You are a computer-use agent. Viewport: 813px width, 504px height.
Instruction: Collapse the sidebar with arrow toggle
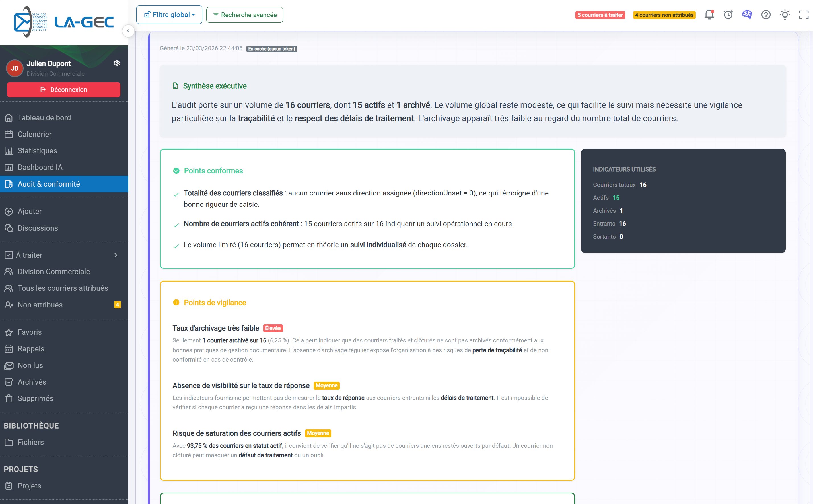pyautogui.click(x=128, y=31)
